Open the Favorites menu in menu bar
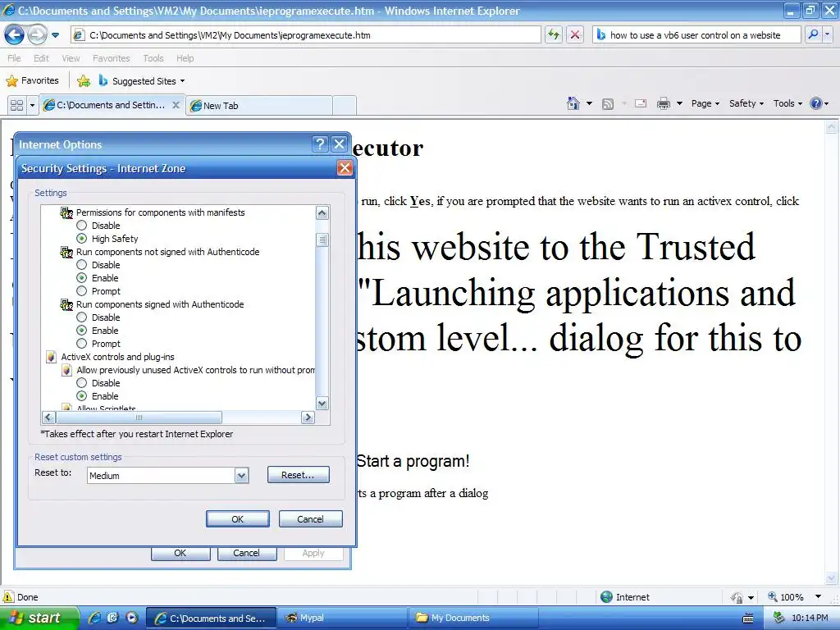 point(111,58)
